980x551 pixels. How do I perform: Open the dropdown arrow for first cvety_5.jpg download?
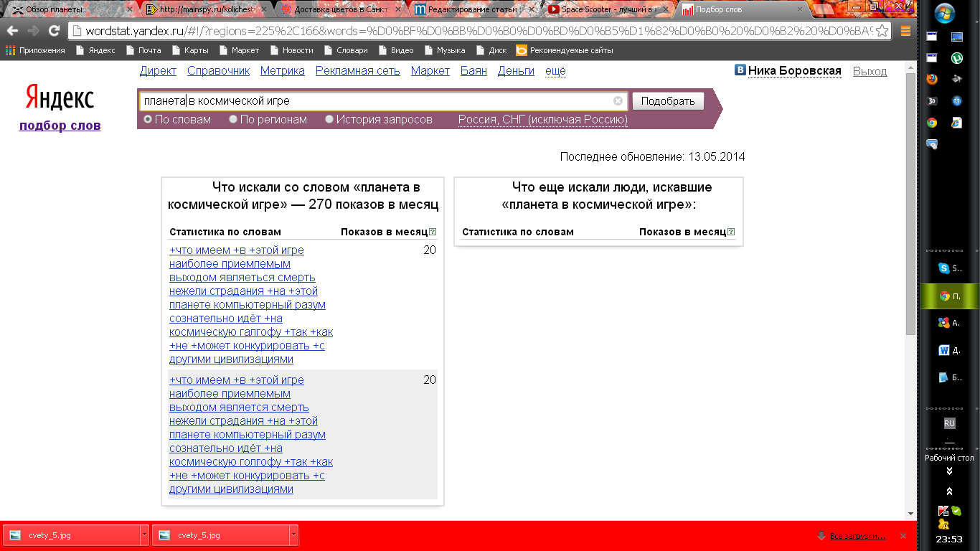144,535
